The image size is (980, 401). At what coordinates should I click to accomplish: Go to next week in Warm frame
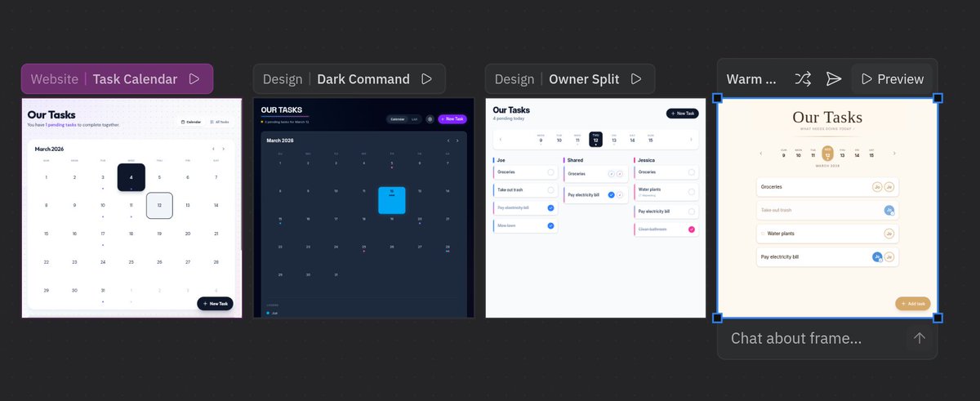(894, 153)
